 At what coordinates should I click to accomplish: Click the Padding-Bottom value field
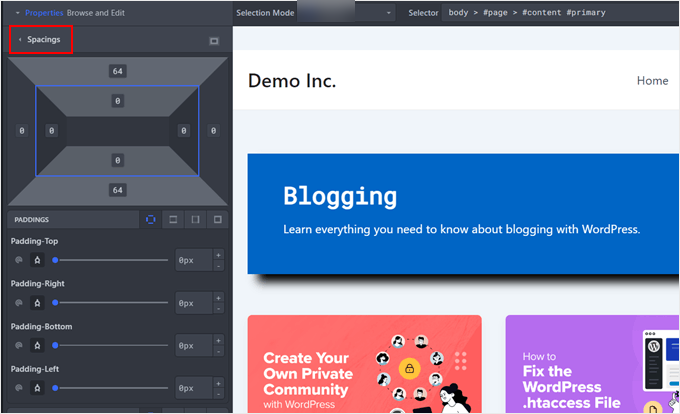[x=194, y=346]
